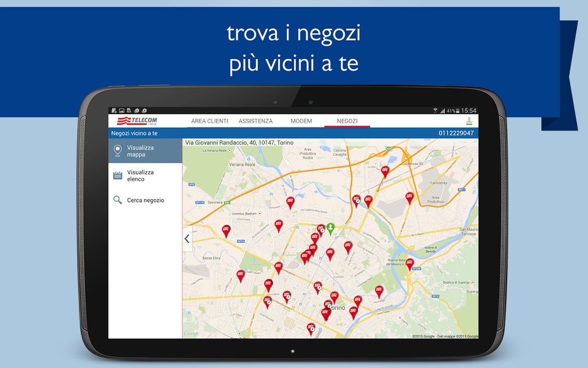Click the Savonera map label
588x368 pixels.
(x=215, y=202)
